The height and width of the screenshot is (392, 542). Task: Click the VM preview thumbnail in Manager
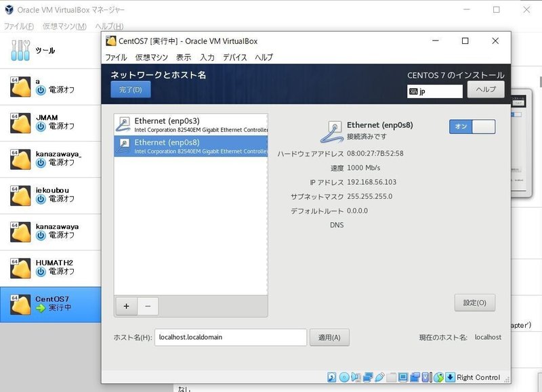tap(521, 144)
